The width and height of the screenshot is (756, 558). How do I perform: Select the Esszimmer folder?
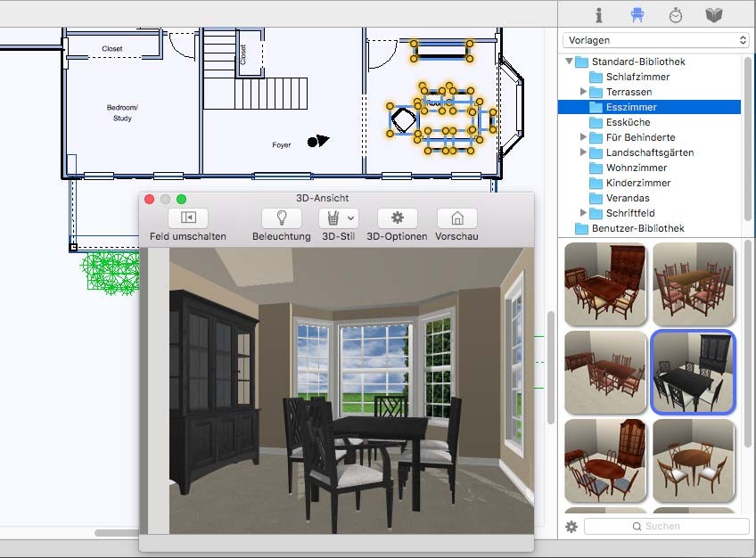pos(649,107)
